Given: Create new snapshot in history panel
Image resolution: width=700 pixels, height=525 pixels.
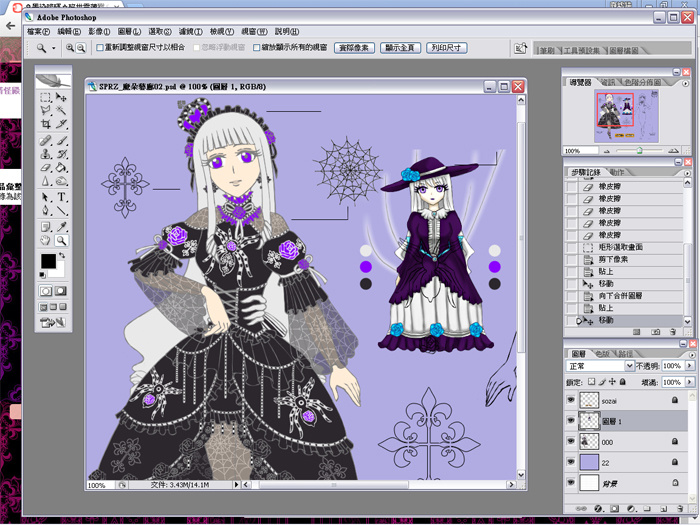Looking at the screenshot, I should 655,332.
